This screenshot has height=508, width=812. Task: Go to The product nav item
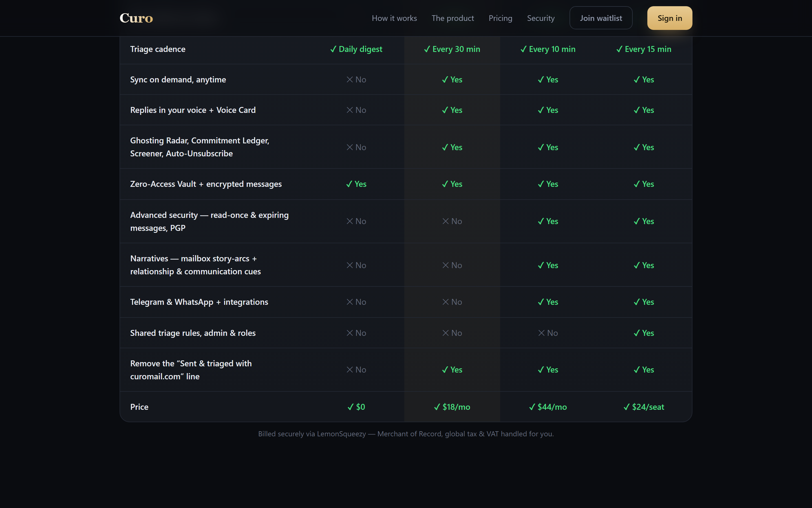pos(453,18)
